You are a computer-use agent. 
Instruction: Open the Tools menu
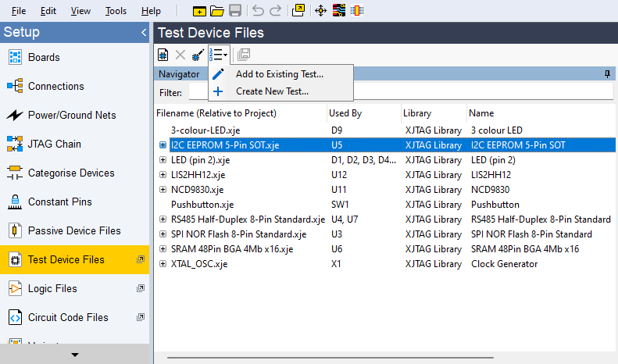coord(116,11)
